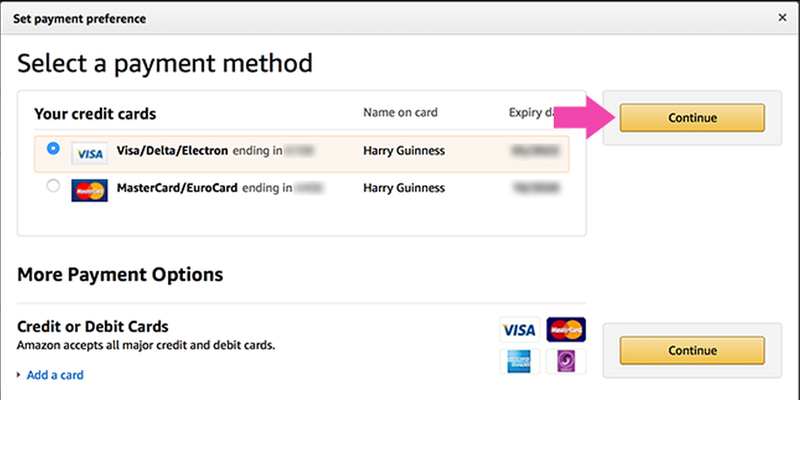Click the blurred expiry date of MasterCard
Image resolution: width=800 pixels, height=450 pixels.
(x=536, y=188)
